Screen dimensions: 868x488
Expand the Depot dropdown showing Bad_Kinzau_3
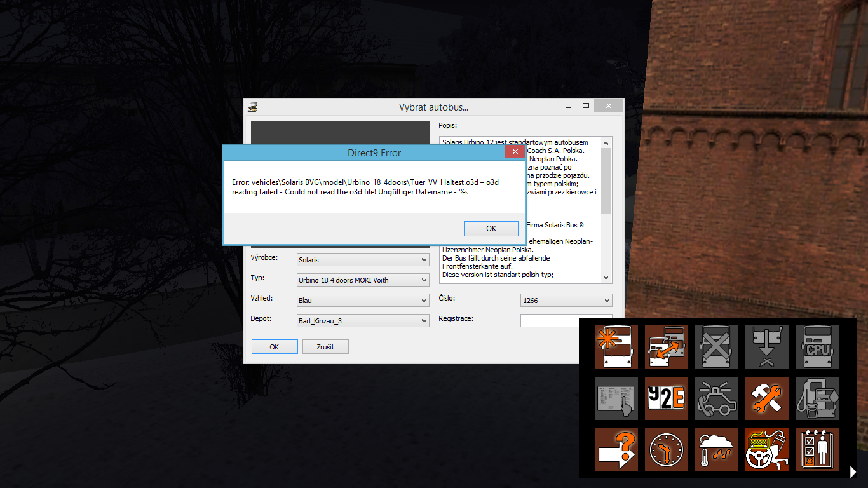tap(363, 321)
